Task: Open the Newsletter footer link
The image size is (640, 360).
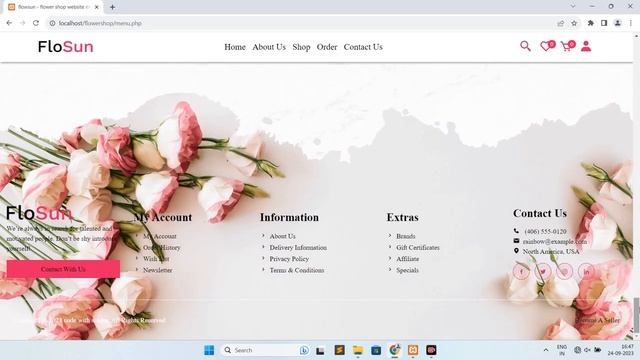Action: click(x=158, y=270)
